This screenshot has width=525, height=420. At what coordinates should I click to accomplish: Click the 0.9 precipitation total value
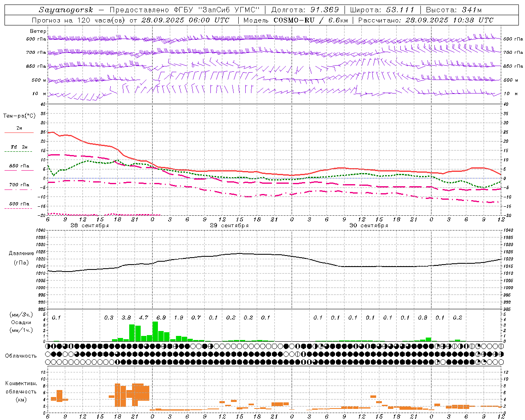(422, 318)
